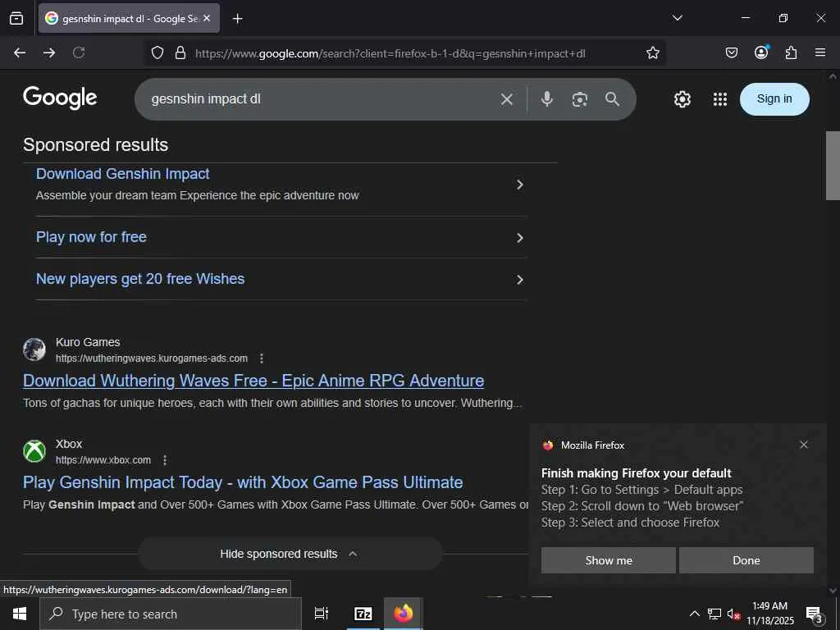Click Firefox icon on taskbar

point(404,614)
